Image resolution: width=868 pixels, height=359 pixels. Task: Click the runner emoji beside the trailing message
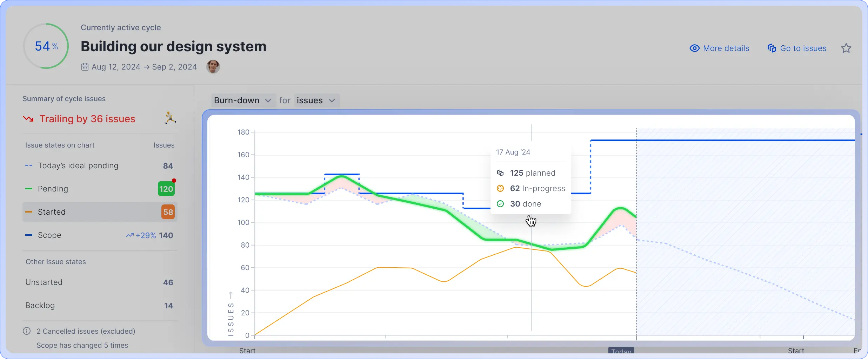pos(169,118)
